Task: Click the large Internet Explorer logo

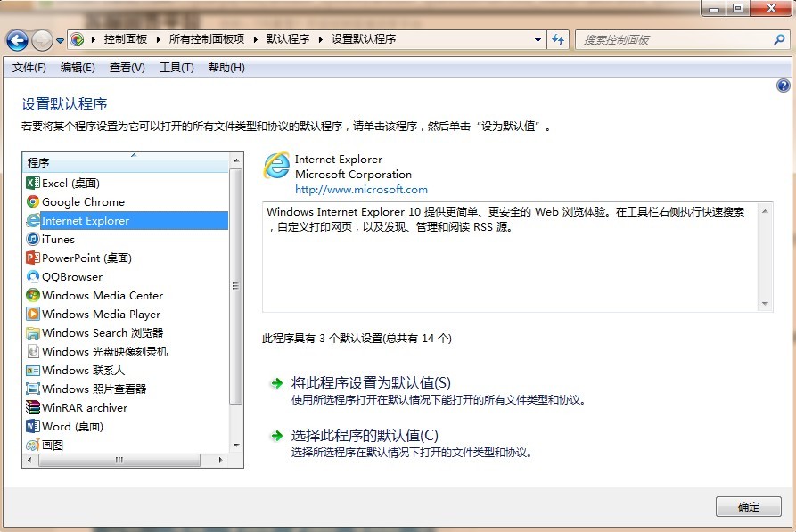Action: 276,166
